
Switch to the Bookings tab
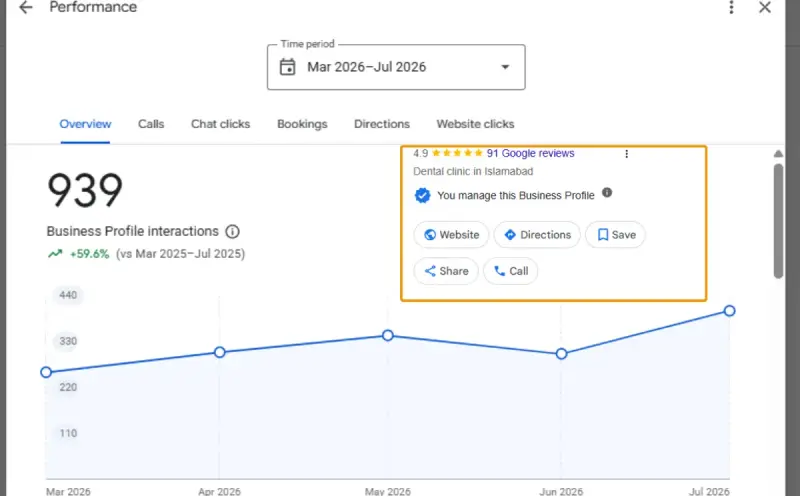click(302, 124)
